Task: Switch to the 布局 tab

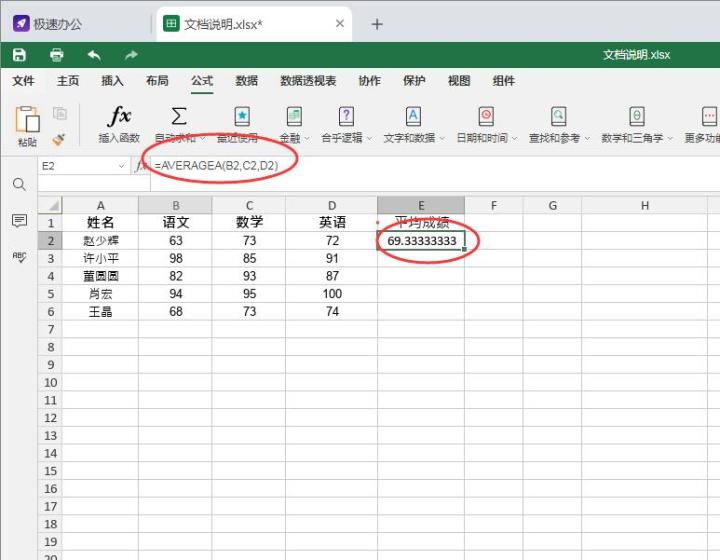Action: coord(157,81)
